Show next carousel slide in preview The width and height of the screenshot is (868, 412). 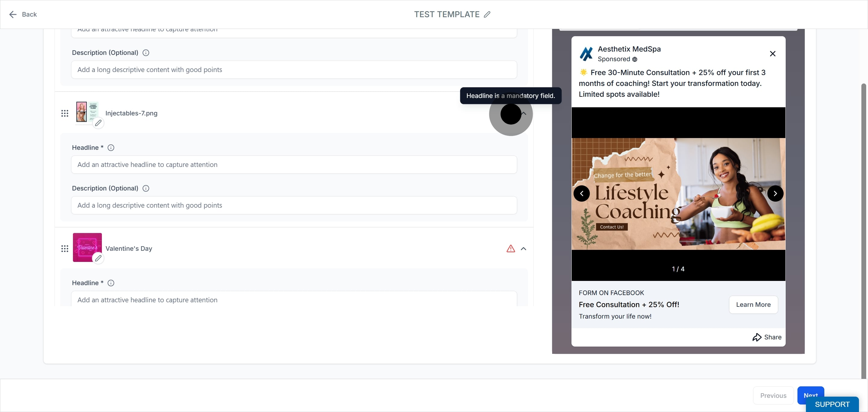(775, 194)
